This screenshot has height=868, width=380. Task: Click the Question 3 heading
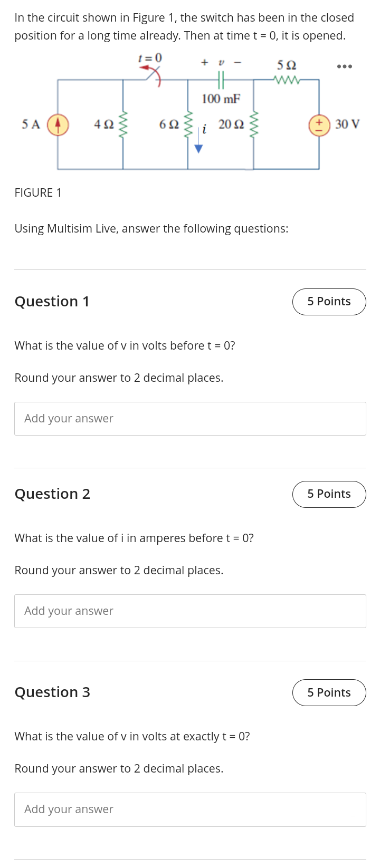pos(52,692)
